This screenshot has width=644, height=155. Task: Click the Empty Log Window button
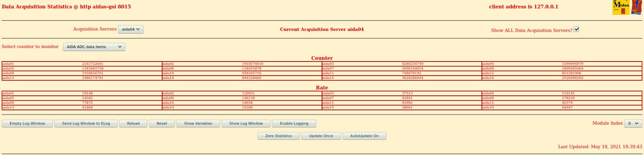[x=27, y=123]
